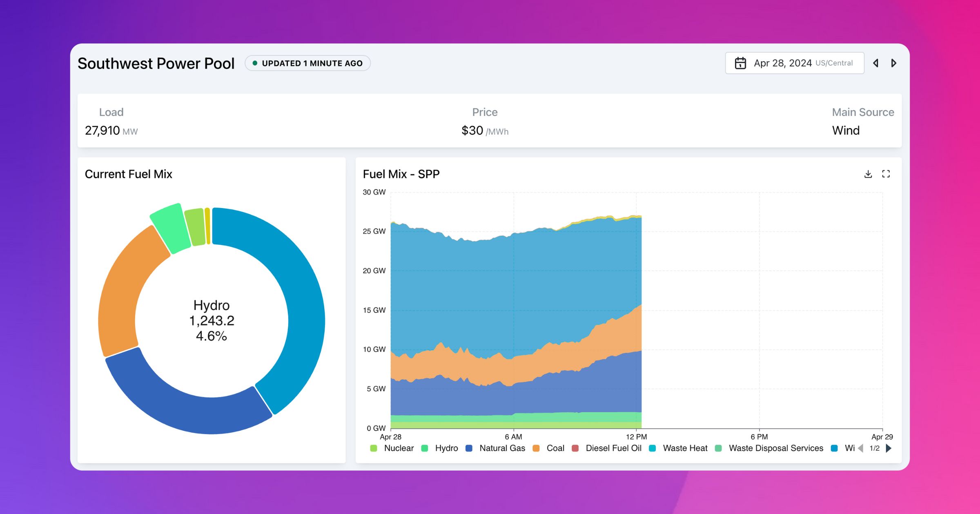980x514 pixels.
Task: Select the Fuel Mix - SPP panel title
Action: [x=402, y=174]
